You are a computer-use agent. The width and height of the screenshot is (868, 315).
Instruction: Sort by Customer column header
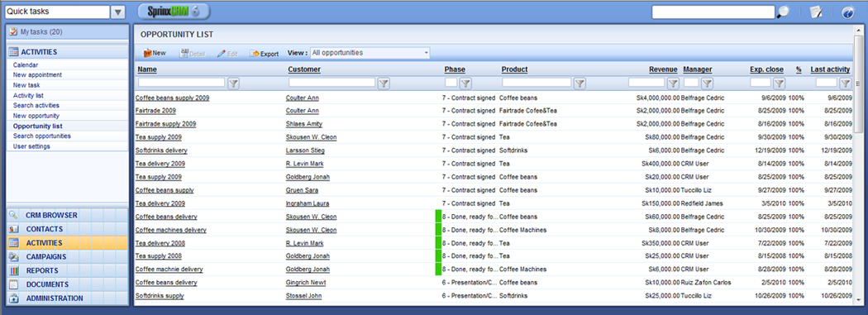[x=304, y=69]
